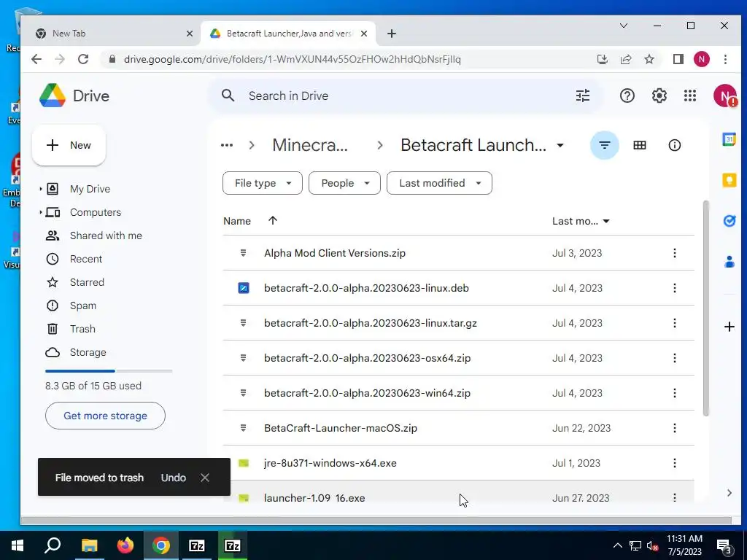
Task: Click the search magnifier icon in Drive
Action: click(x=228, y=96)
